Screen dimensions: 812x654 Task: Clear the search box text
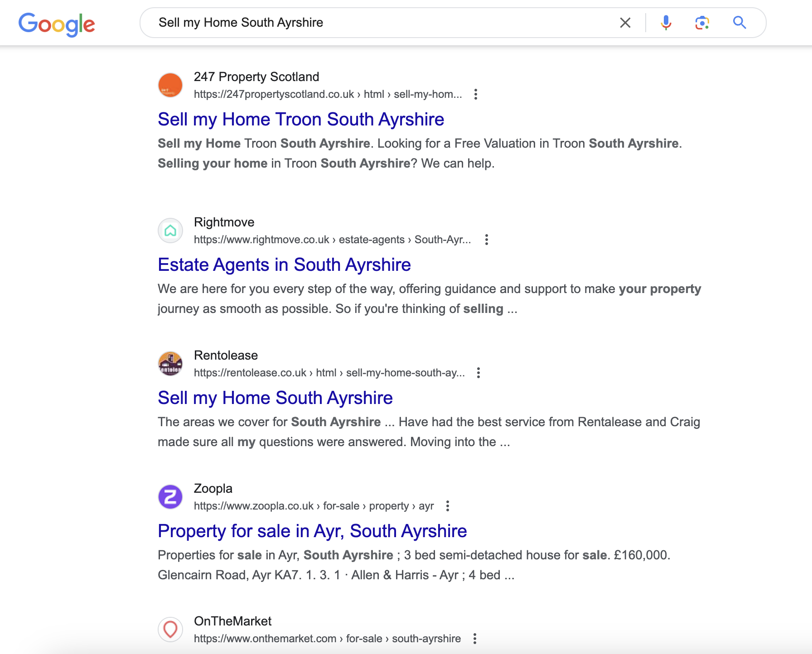click(625, 23)
